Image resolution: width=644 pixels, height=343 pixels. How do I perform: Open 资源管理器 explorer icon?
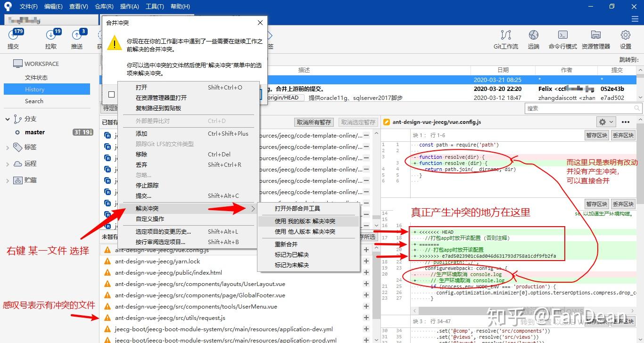(596, 35)
